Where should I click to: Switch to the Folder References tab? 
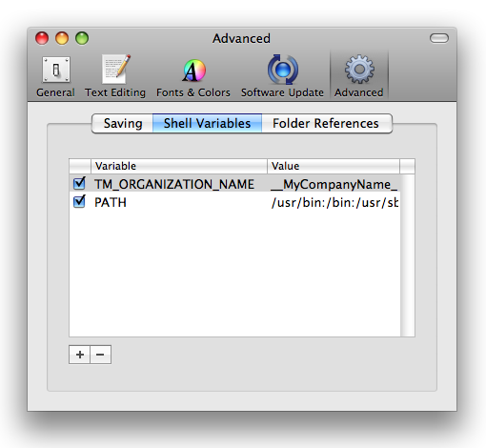click(x=326, y=123)
